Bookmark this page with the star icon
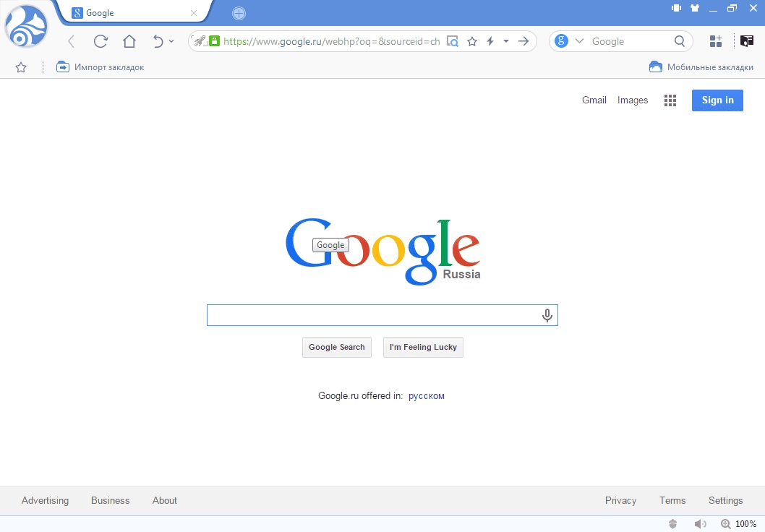Viewport: 765px width, 532px height. (471, 41)
